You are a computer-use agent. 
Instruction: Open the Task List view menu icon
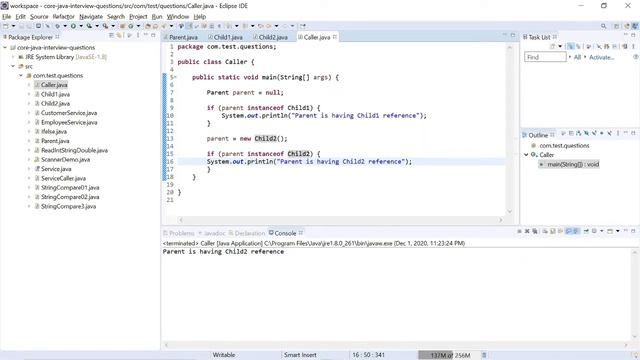click(633, 47)
